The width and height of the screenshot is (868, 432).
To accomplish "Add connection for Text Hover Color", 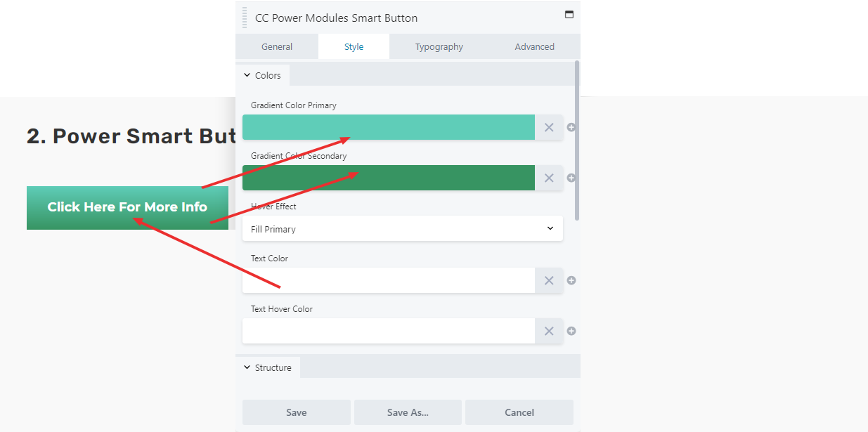I will pyautogui.click(x=571, y=331).
